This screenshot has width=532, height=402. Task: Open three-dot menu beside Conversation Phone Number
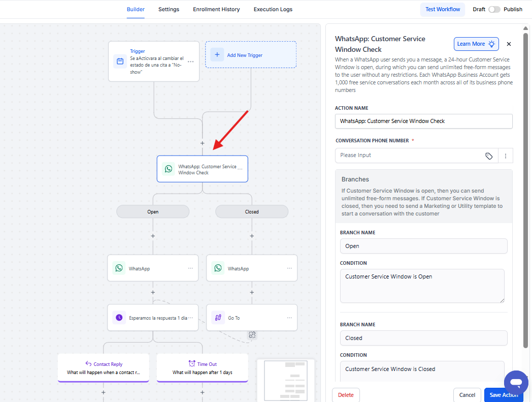[x=506, y=156]
